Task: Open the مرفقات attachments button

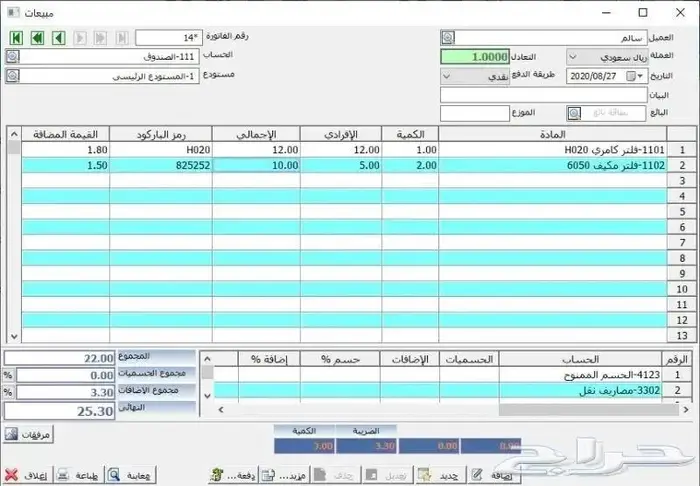Action: tap(29, 434)
